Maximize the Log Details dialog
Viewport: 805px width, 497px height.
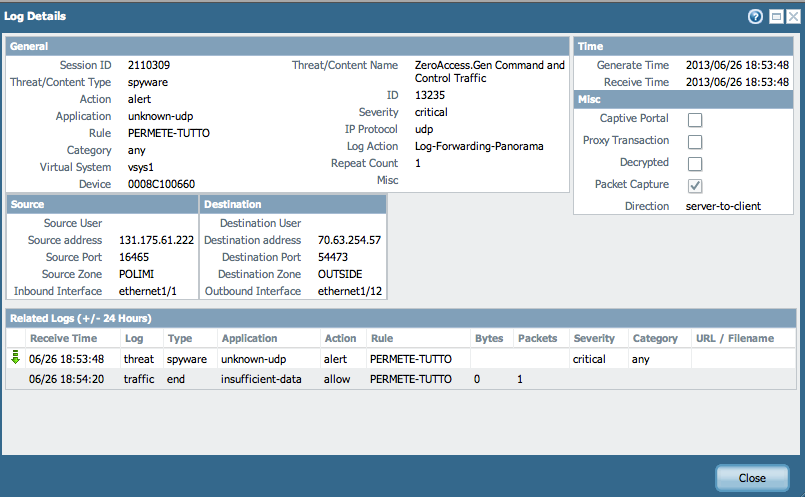(x=774, y=17)
